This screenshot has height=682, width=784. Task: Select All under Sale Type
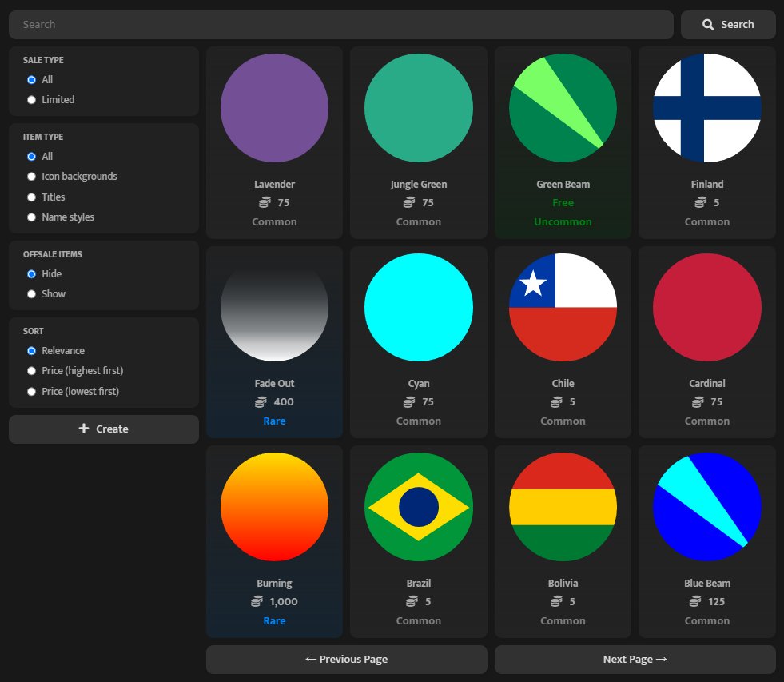pyautogui.click(x=31, y=80)
